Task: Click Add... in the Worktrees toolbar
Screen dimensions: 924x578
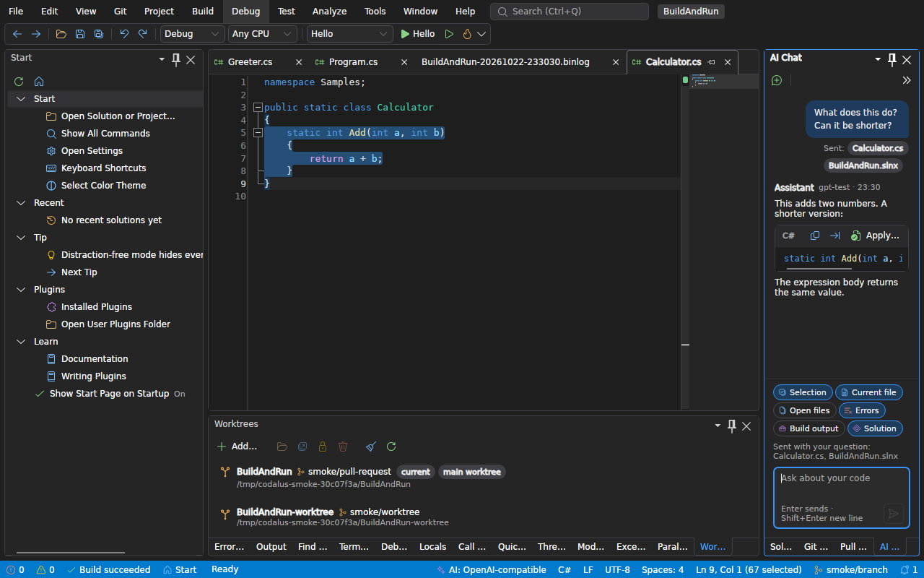Action: click(237, 447)
